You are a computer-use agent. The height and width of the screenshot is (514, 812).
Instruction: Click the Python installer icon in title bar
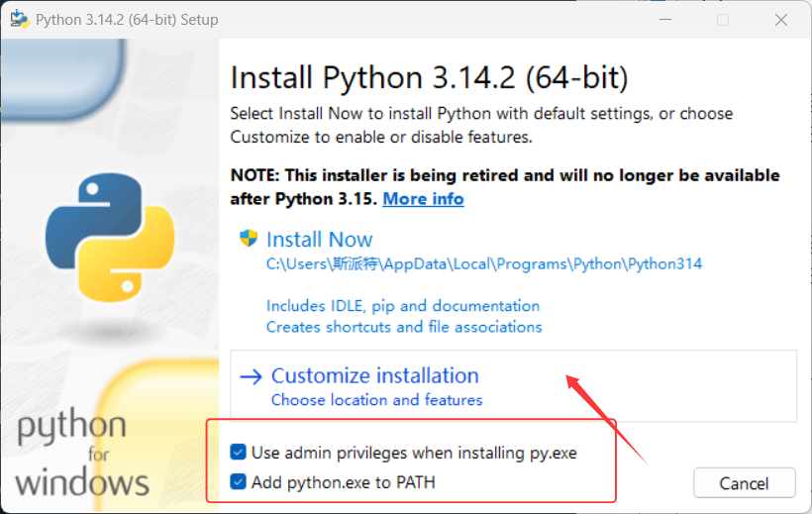pos(20,19)
